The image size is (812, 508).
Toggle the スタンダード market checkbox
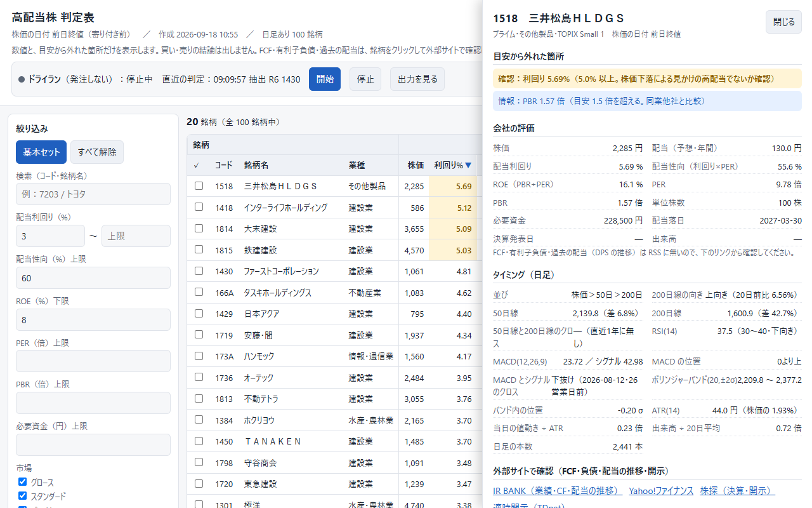coord(22,496)
